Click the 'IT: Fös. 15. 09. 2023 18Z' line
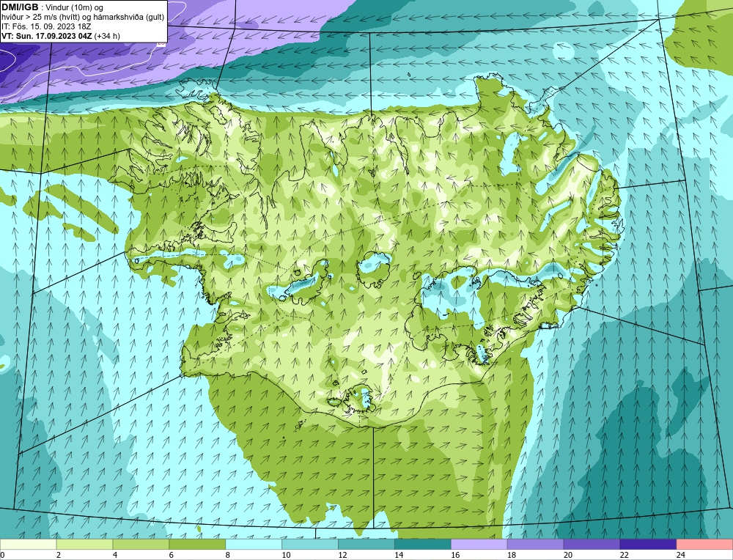Image resolution: width=733 pixels, height=560 pixels. 46,26
